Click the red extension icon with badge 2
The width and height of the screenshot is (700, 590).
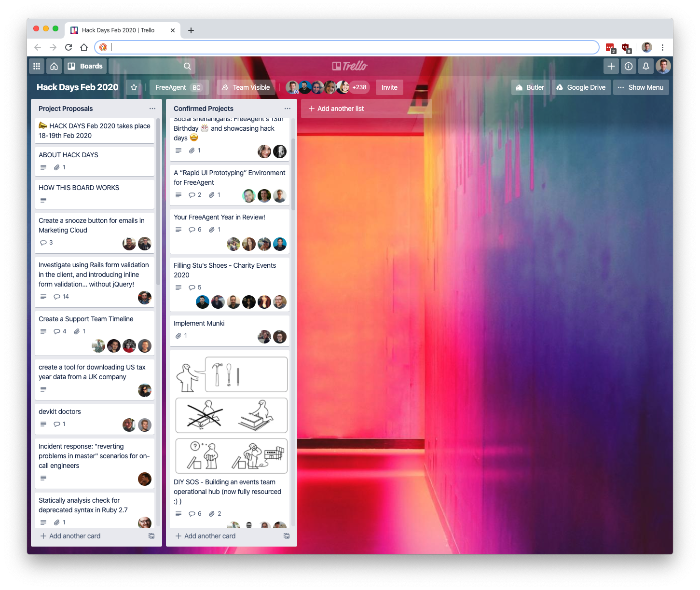pyautogui.click(x=610, y=47)
